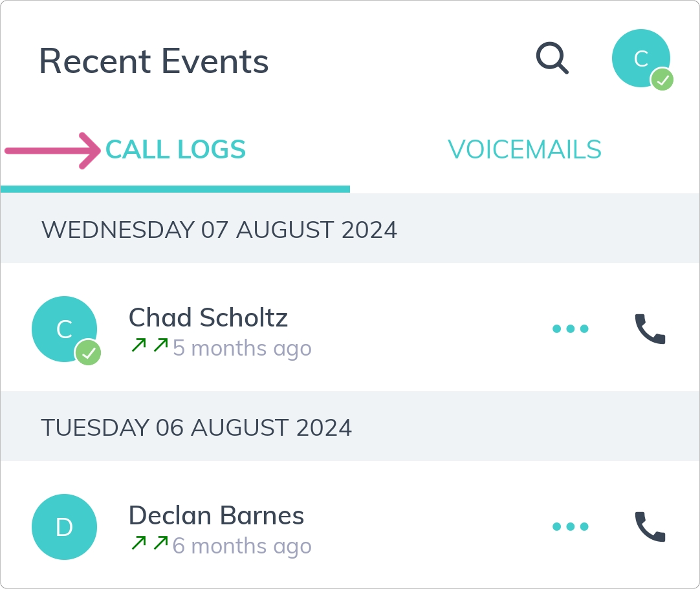
Task: Click Declan Barnes's contact avatar
Action: (64, 526)
